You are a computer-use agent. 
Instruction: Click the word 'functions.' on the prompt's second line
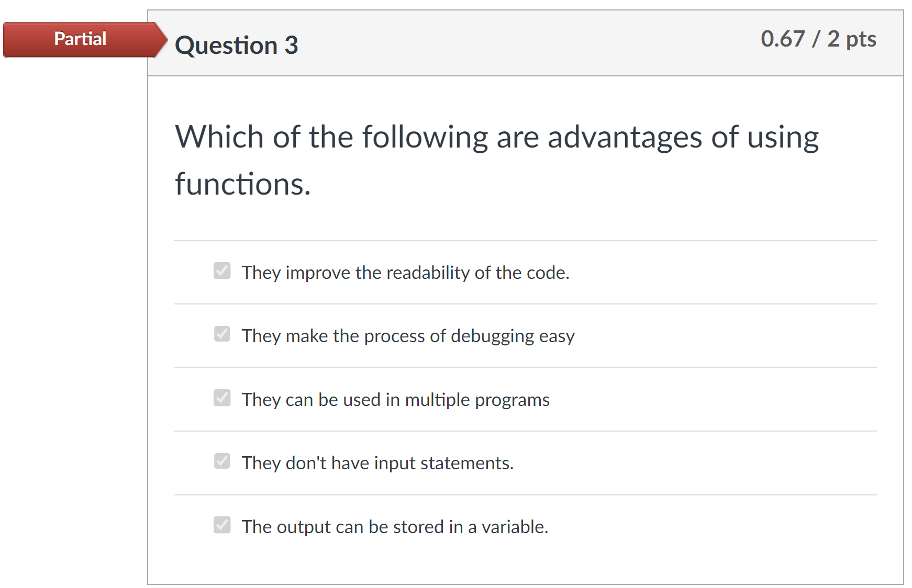click(x=243, y=184)
